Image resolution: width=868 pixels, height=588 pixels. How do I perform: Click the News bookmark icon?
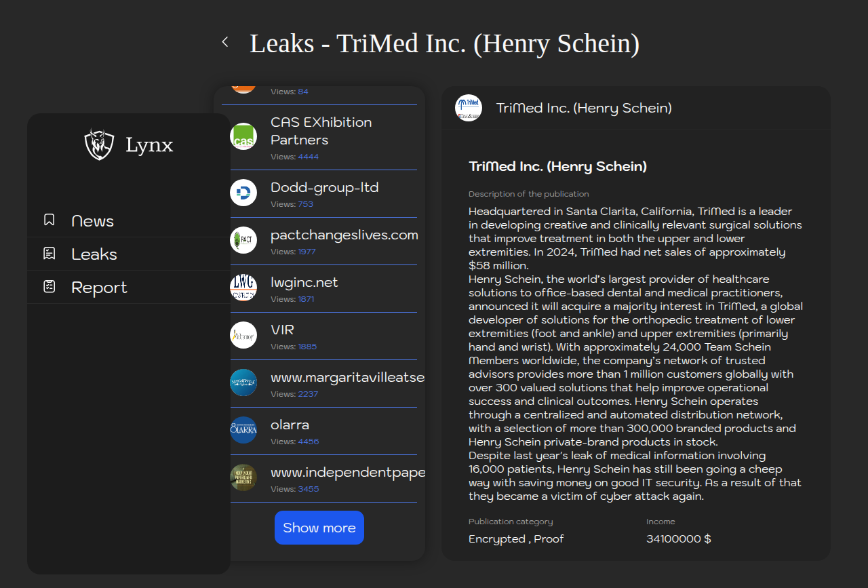50,220
